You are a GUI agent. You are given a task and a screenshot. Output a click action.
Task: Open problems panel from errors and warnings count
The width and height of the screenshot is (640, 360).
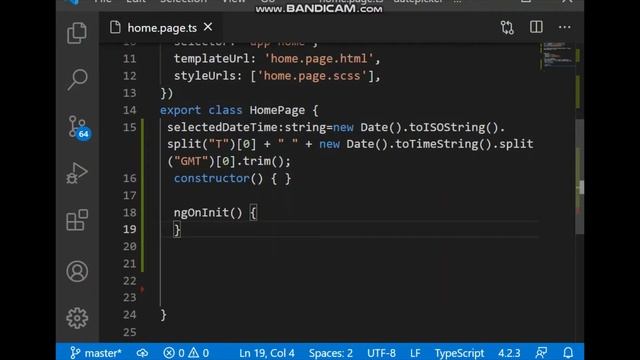point(186,353)
